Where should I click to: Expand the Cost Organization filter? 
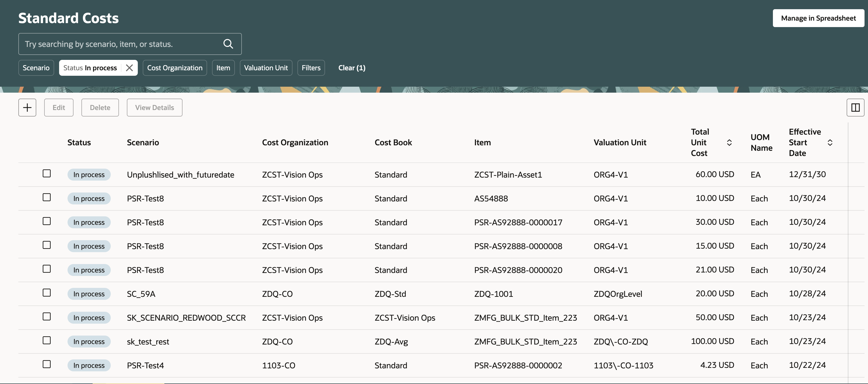pos(175,68)
